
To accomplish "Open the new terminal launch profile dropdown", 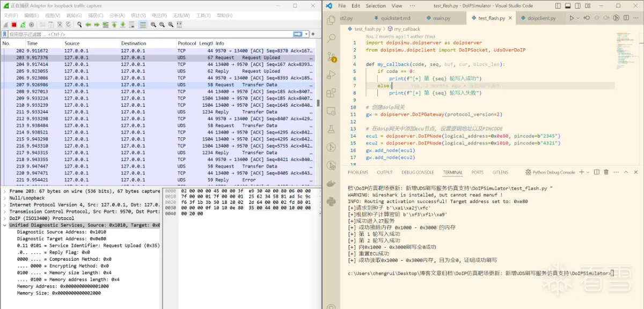I will (x=589, y=172).
